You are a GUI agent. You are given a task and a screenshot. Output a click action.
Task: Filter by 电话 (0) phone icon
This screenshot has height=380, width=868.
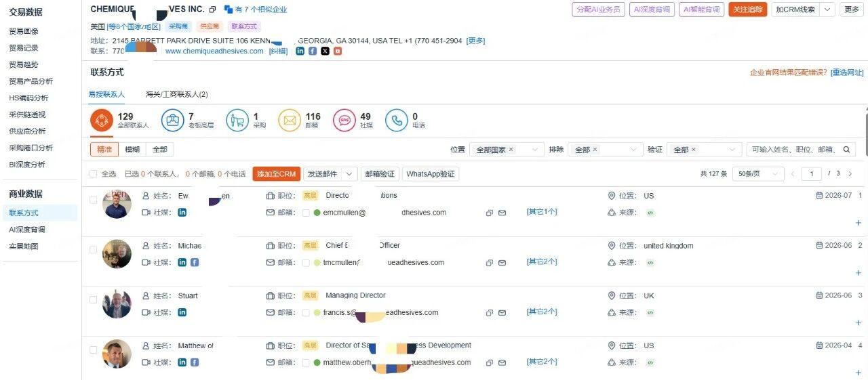[397, 121]
